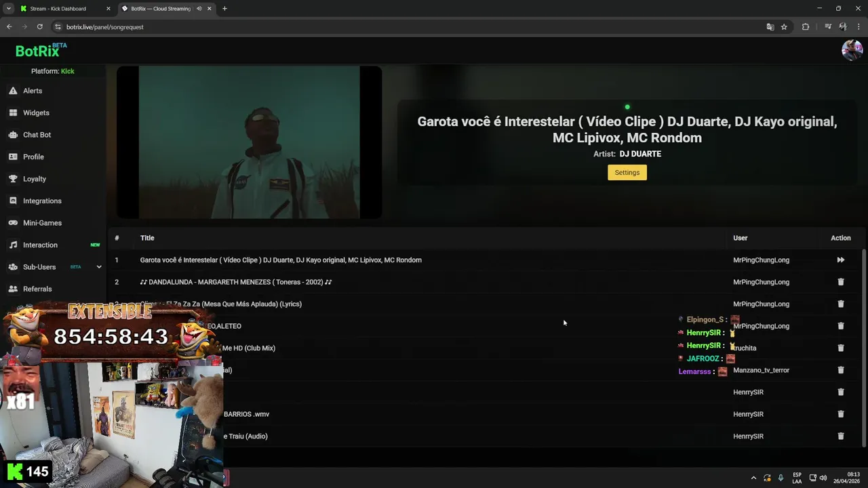Show hidden system tray icons
The width and height of the screenshot is (868, 488).
(x=753, y=478)
